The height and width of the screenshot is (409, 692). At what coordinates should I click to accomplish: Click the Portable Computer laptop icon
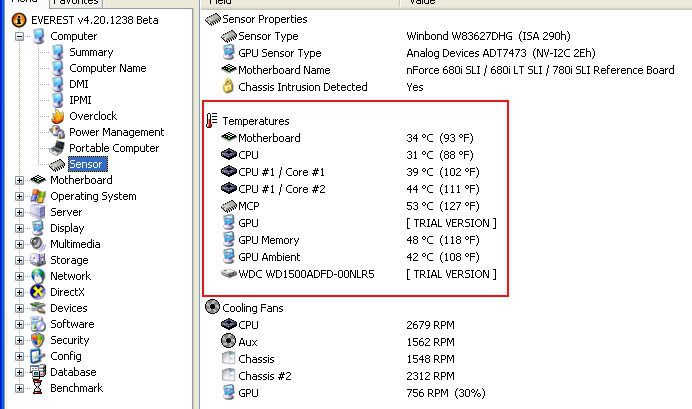pos(57,148)
